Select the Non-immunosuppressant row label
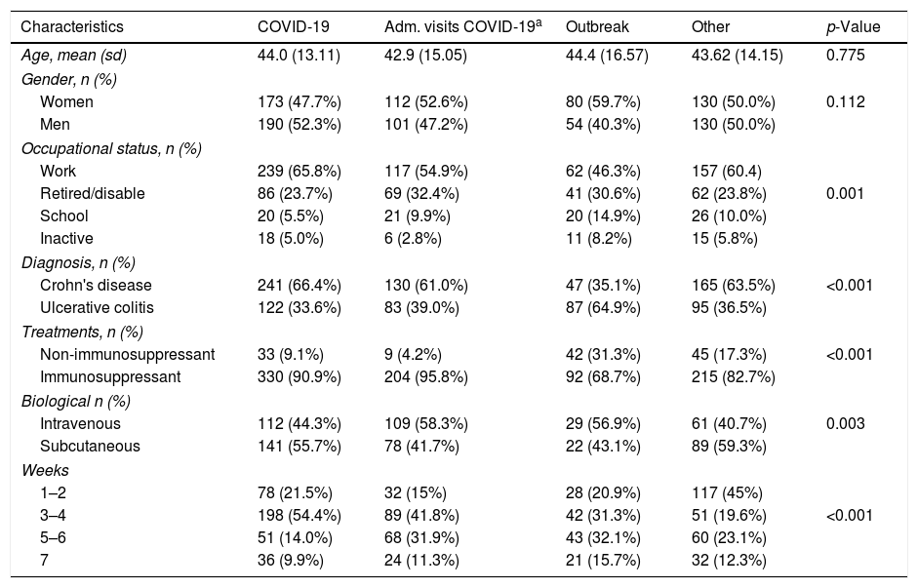The height and width of the screenshot is (588, 918). (113, 355)
